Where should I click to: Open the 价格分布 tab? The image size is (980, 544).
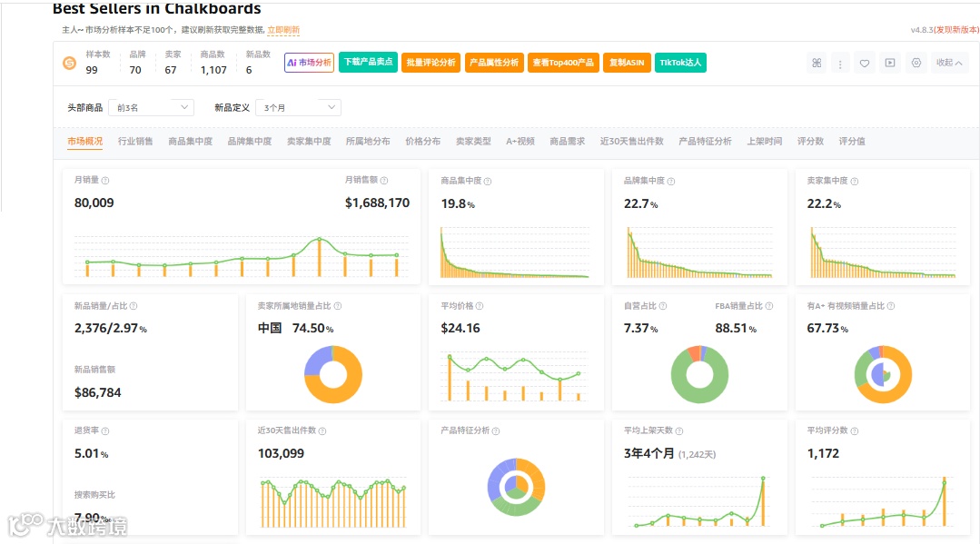click(423, 142)
